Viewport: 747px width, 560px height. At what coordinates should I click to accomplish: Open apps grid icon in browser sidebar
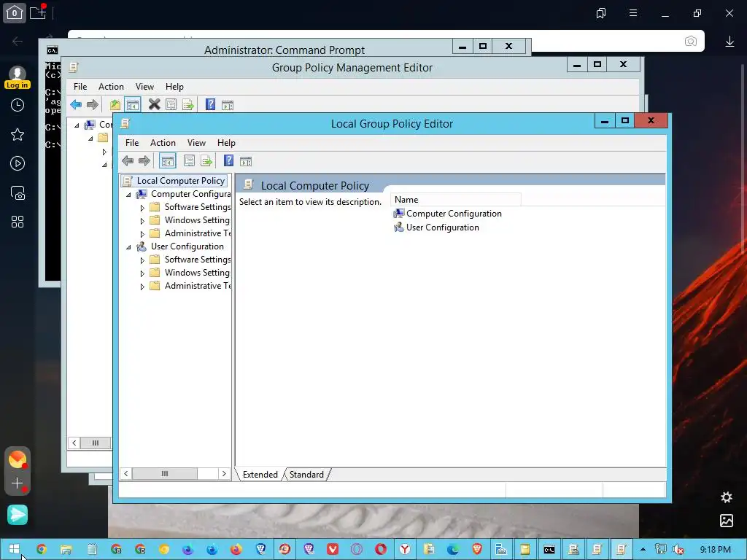pos(18,222)
